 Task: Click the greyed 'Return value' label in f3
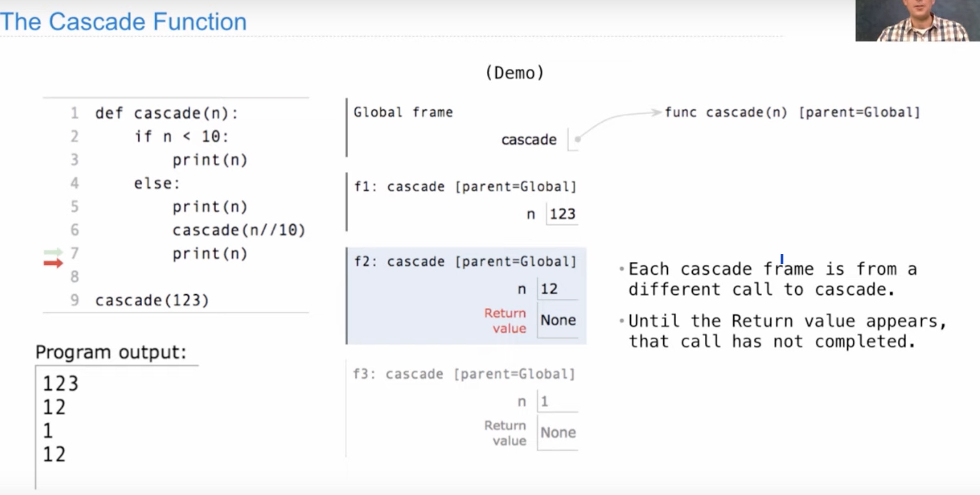point(505,433)
